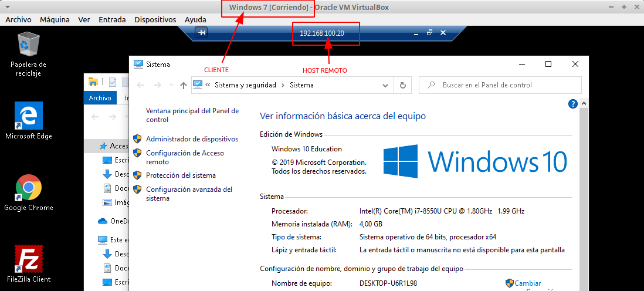Launch Microsoft Edge from the desktop
The height and width of the screenshot is (291, 644).
pos(28,120)
